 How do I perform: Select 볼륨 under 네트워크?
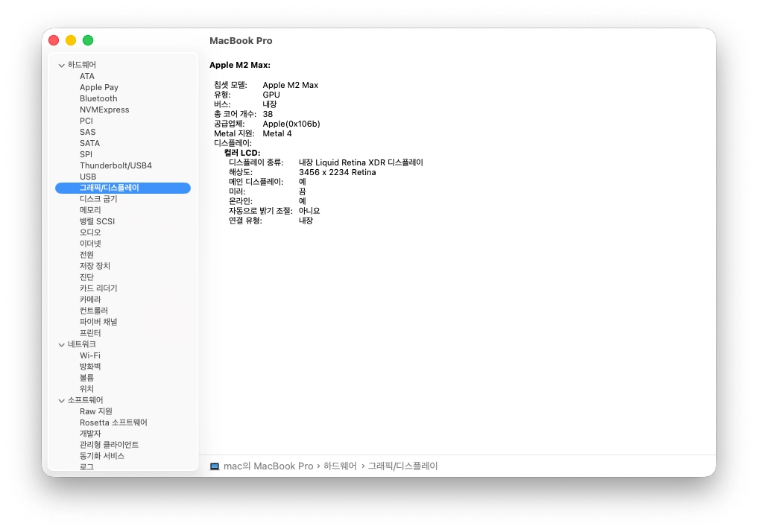click(x=86, y=378)
